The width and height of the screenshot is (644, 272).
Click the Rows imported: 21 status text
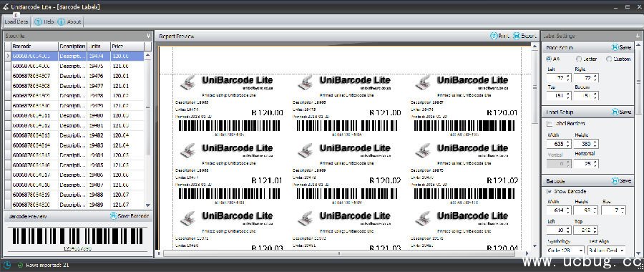[x=48, y=265]
